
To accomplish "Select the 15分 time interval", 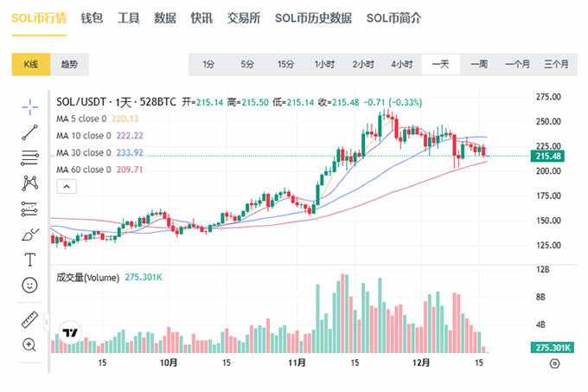I will click(x=285, y=64).
